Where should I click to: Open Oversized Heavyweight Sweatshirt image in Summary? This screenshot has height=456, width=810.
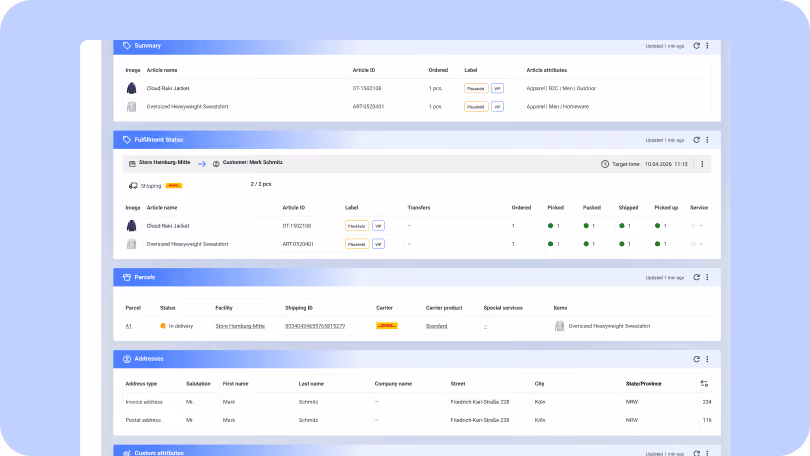[x=131, y=107]
